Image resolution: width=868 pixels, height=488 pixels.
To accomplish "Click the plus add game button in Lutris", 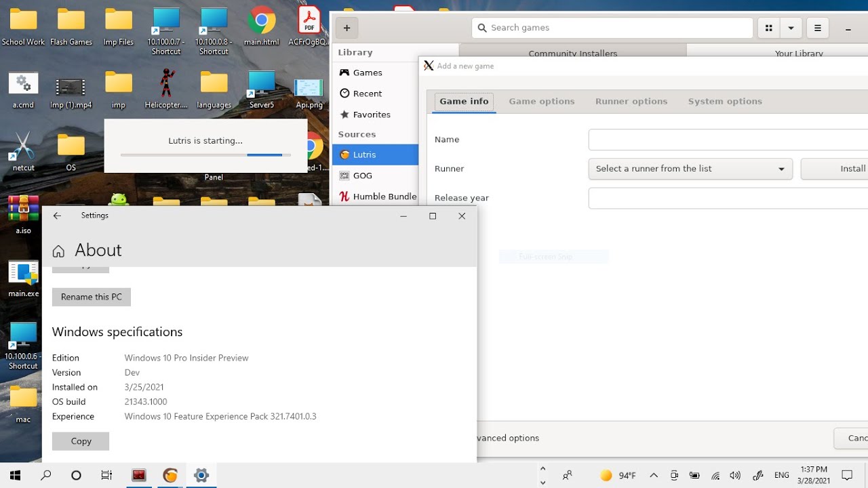I will 347,28.
